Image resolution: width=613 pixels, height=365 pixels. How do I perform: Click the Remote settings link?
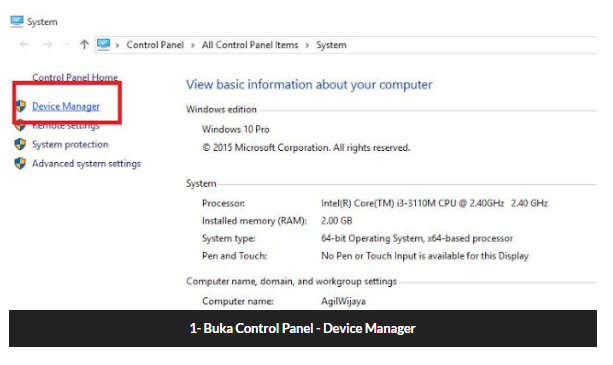click(66, 127)
